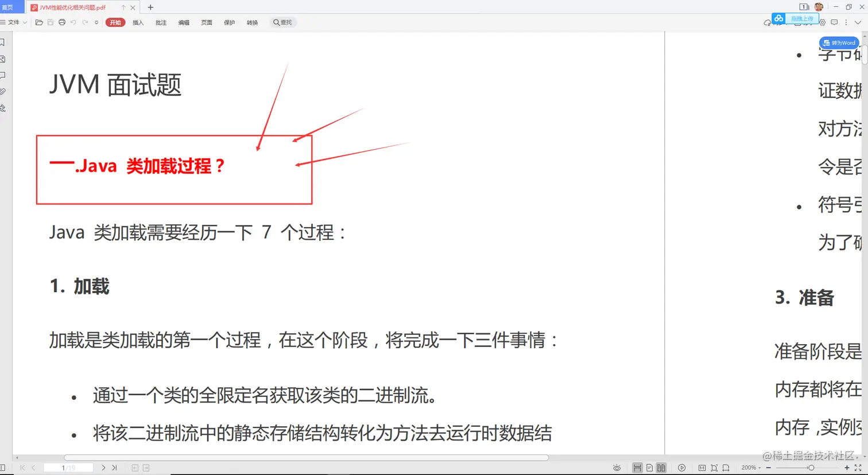Expand the more toolbar options chevron
The height and width of the screenshot is (475, 868).
click(95, 22)
